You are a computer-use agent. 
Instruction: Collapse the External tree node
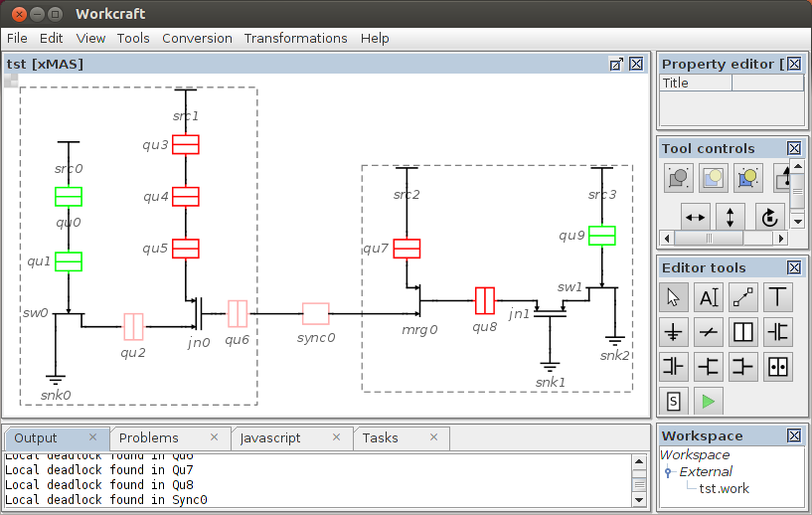click(x=669, y=472)
